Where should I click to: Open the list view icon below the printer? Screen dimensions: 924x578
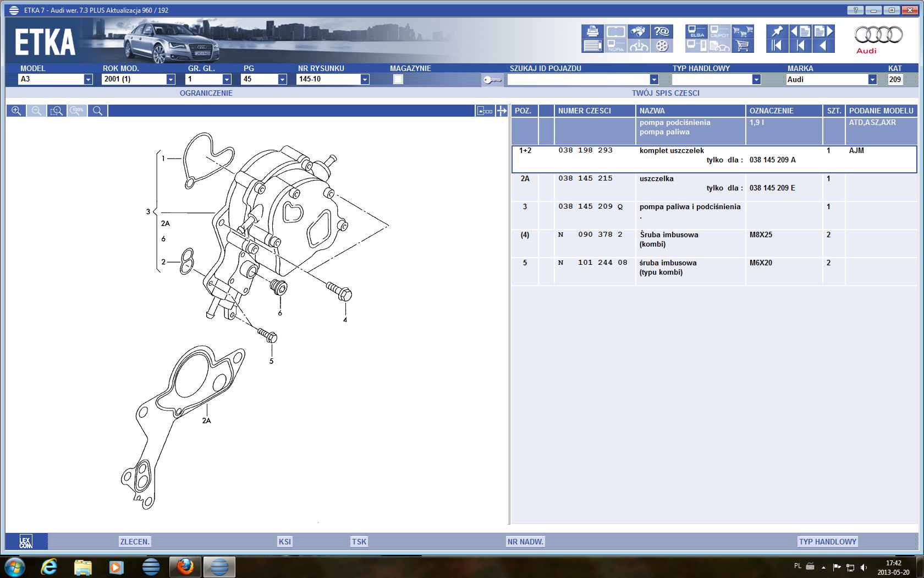pos(592,46)
